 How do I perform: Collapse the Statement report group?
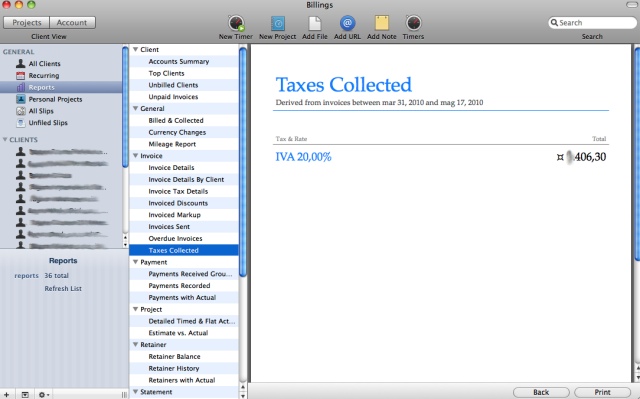(x=136, y=392)
